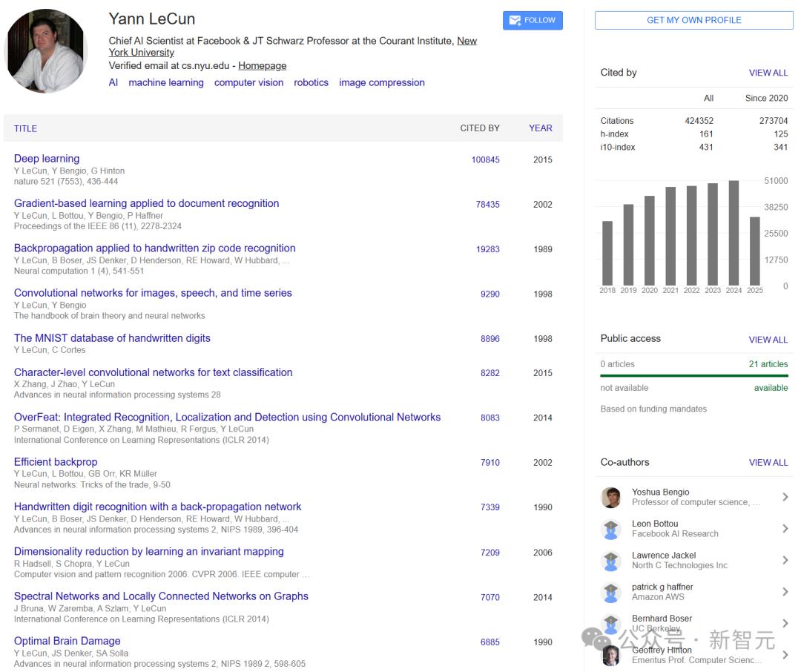Expand the Leon Bottou co-author chevron

pyautogui.click(x=785, y=528)
